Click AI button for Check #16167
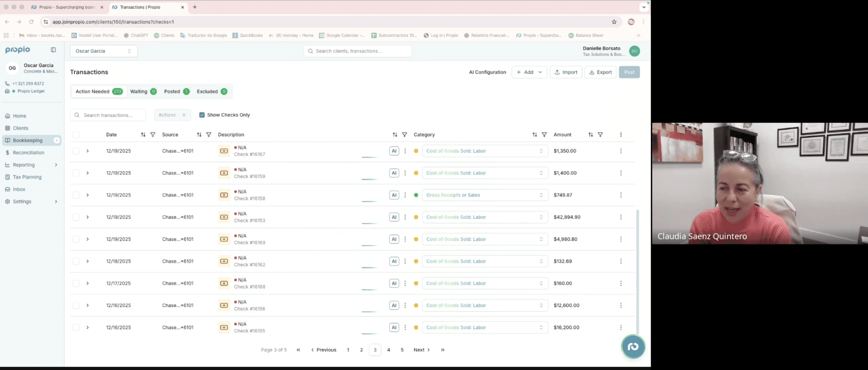868x370 pixels. tap(394, 151)
